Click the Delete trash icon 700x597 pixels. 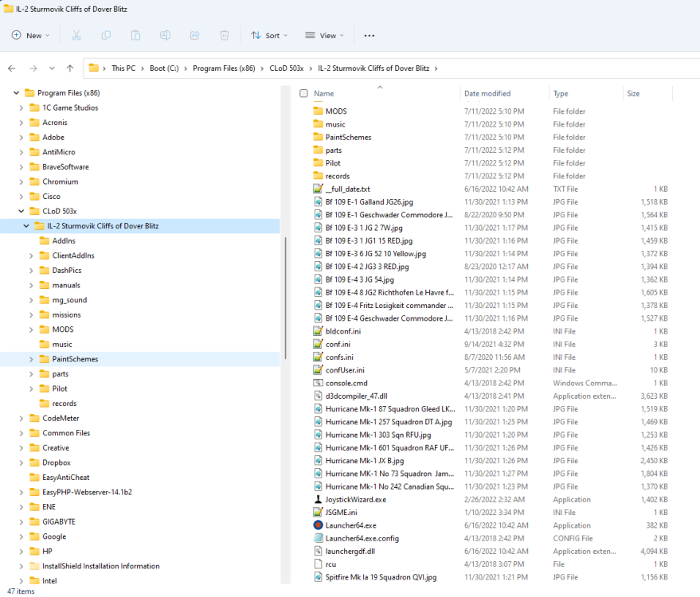click(225, 35)
